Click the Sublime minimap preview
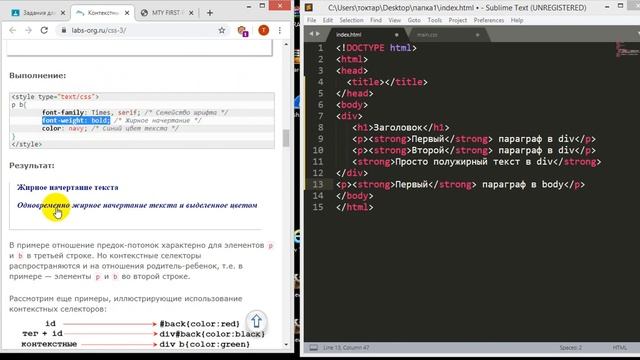The height and width of the screenshot is (360, 640). tap(627, 49)
